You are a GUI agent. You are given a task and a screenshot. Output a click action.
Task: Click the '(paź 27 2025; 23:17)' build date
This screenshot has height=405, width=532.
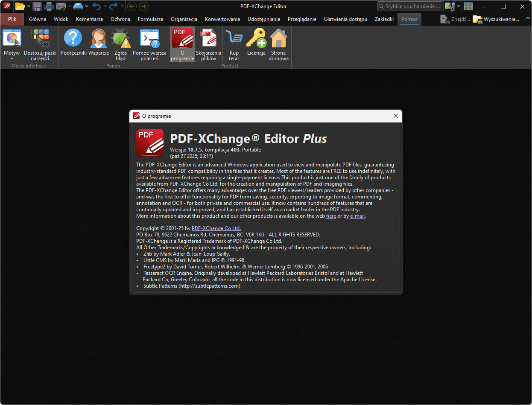point(192,156)
